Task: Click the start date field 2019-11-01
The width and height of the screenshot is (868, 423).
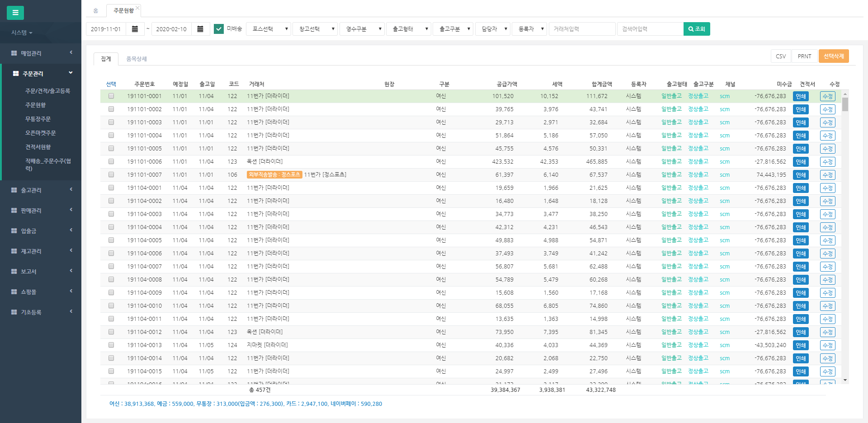Action: pos(106,29)
